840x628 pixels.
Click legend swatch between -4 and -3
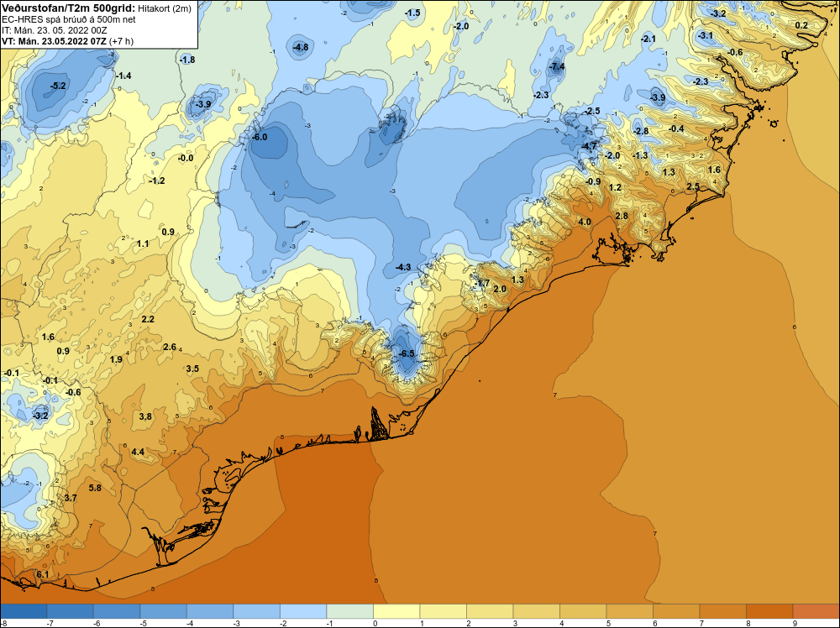click(x=210, y=611)
